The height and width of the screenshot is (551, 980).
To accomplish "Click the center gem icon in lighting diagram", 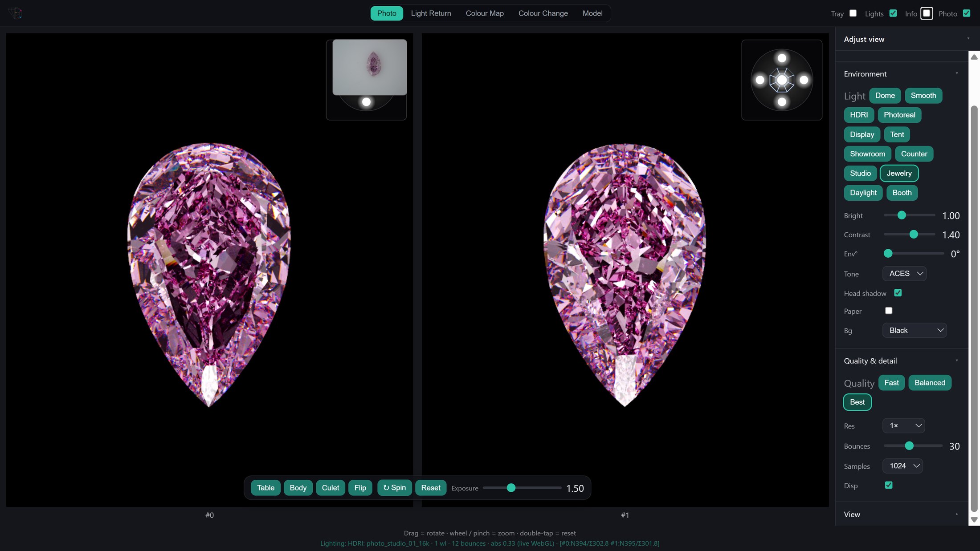I will click(x=782, y=80).
